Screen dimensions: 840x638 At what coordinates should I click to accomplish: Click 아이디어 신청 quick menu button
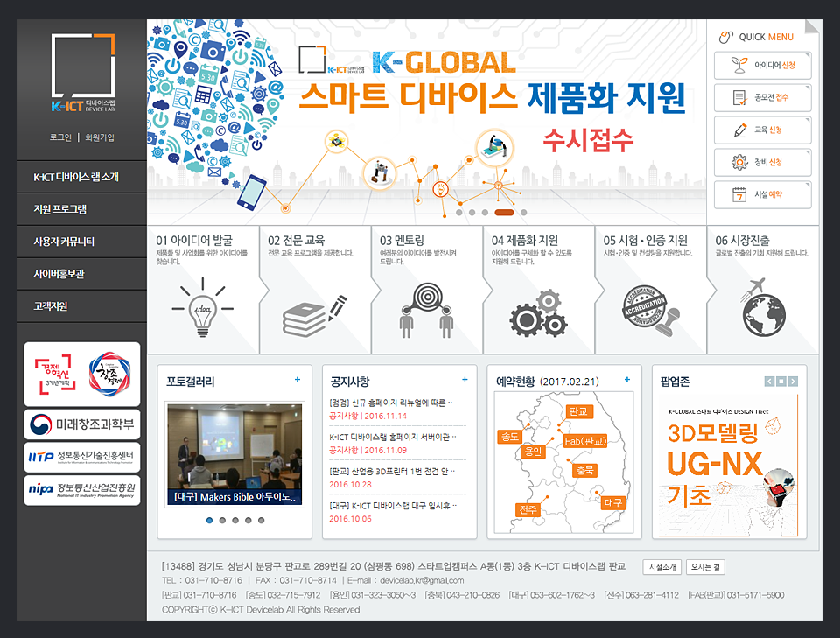click(x=762, y=66)
